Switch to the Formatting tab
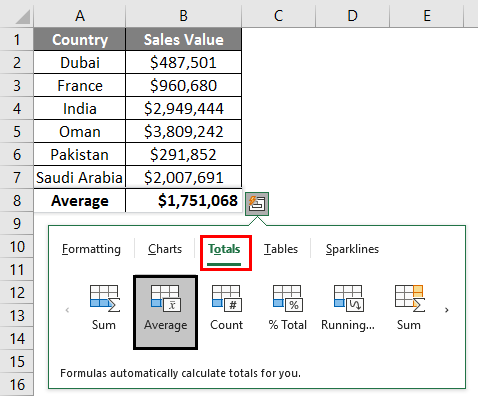 coord(91,249)
